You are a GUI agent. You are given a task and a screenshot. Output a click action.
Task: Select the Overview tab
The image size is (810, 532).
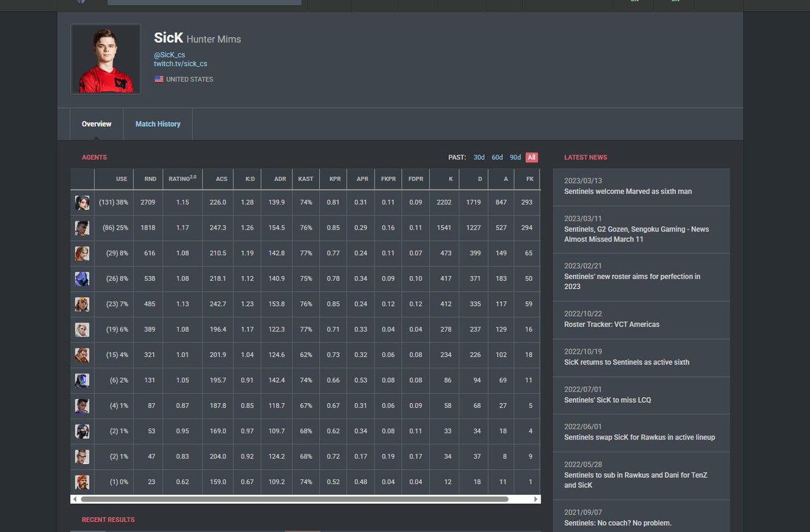click(97, 124)
